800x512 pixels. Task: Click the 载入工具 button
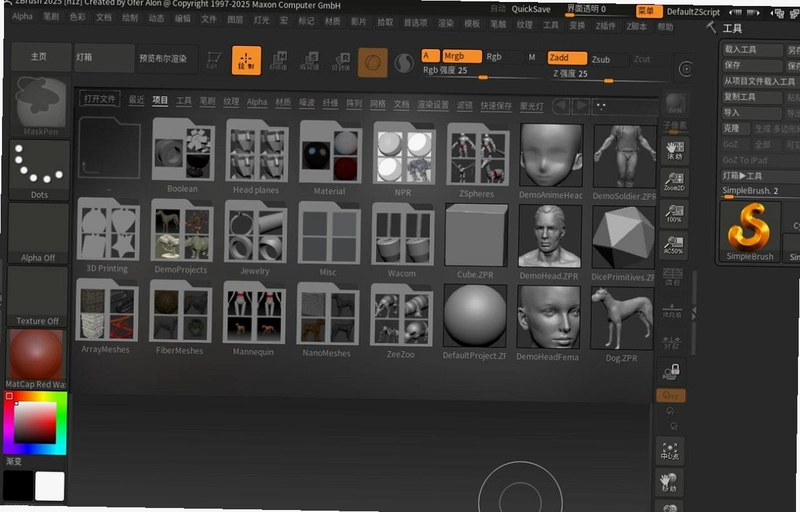coord(752,49)
